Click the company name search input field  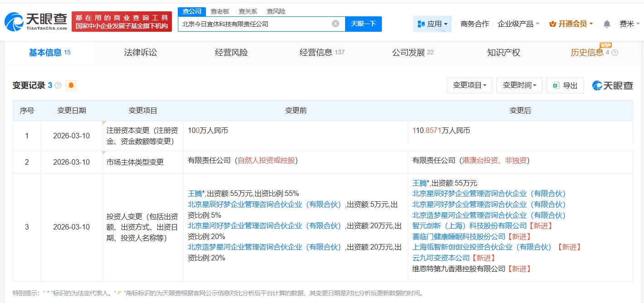click(254, 24)
